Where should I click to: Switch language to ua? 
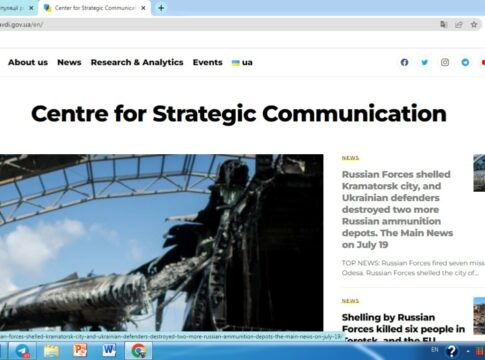(x=242, y=62)
